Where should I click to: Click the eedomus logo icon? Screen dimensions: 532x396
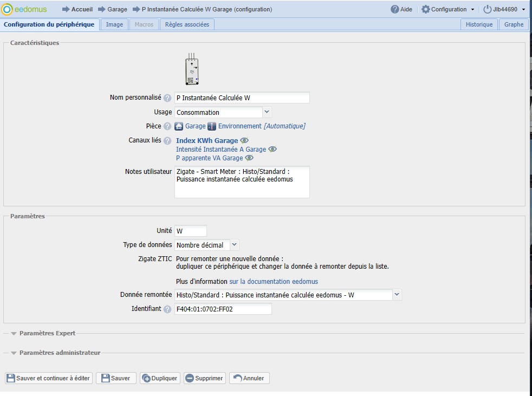coord(7,9)
